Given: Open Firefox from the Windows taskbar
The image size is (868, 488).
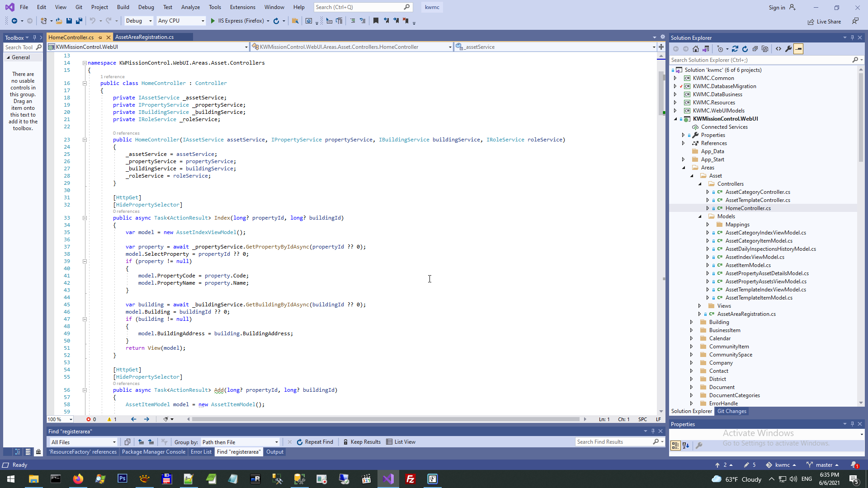Looking at the screenshot, I should click(78, 479).
